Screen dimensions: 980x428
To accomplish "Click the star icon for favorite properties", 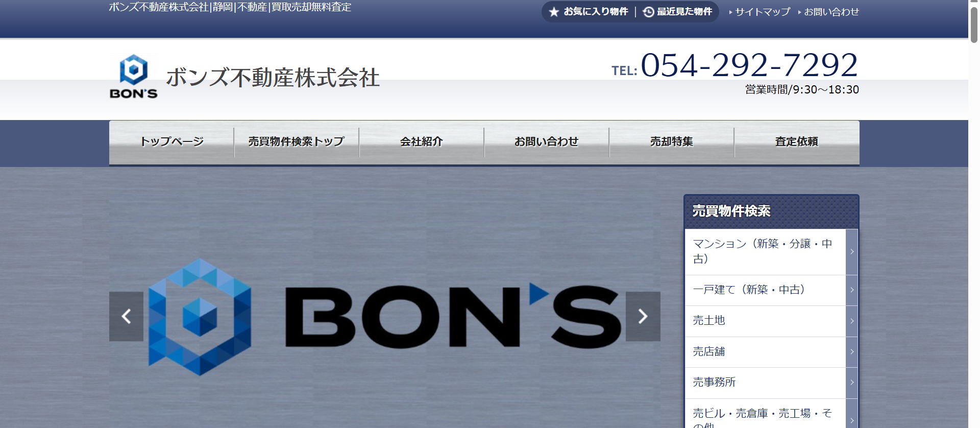I will click(x=554, y=12).
